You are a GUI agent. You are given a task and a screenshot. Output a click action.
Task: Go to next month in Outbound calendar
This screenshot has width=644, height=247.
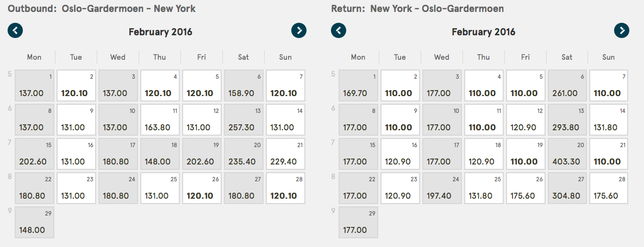(x=299, y=30)
